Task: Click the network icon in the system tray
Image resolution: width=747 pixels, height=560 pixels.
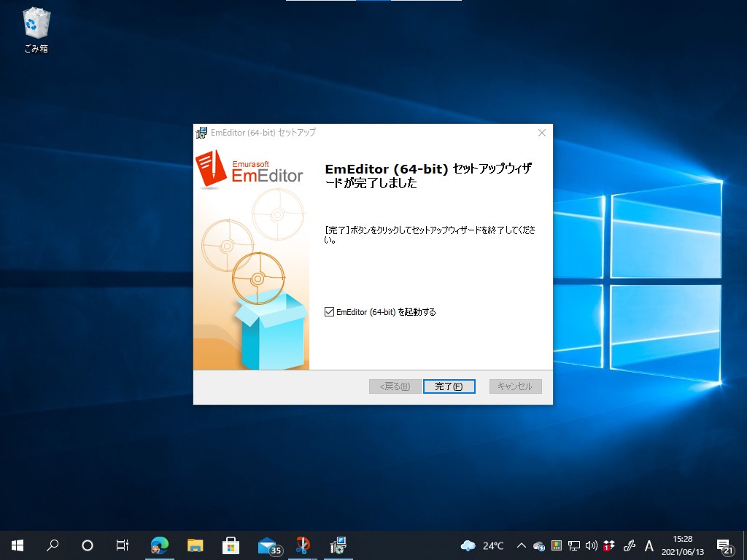Action: pyautogui.click(x=573, y=545)
